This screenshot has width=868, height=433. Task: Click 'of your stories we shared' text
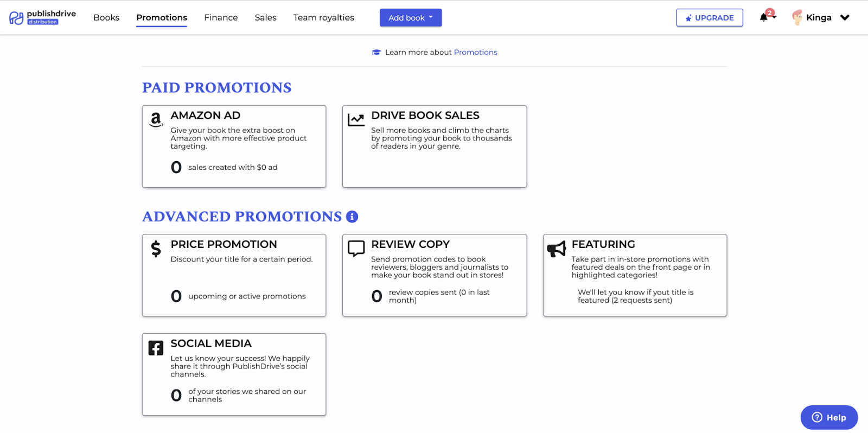(x=247, y=395)
